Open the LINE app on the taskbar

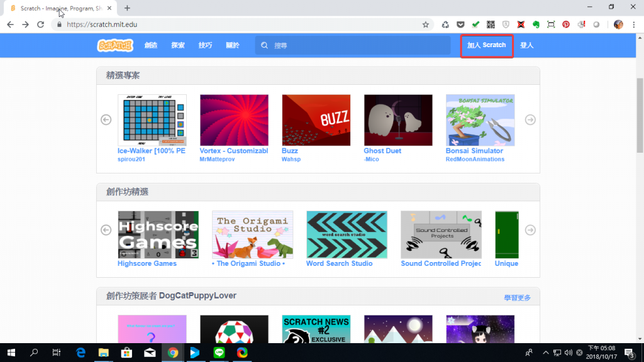[x=219, y=353]
